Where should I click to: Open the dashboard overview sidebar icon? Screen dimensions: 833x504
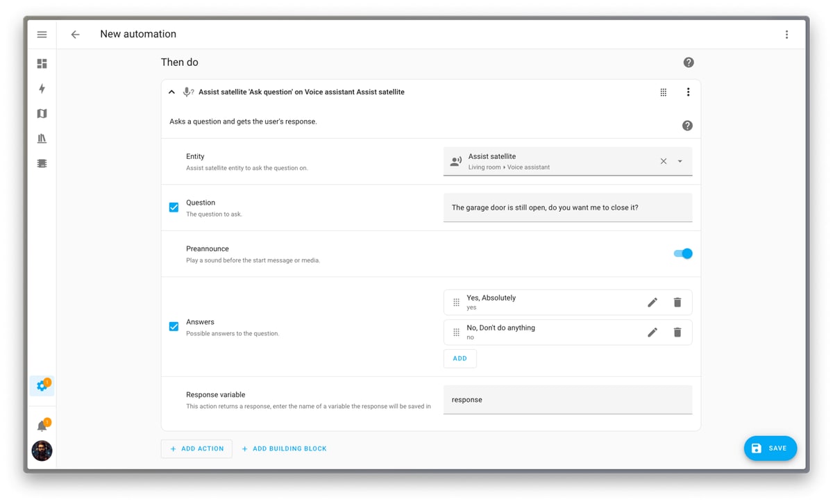pyautogui.click(x=42, y=64)
